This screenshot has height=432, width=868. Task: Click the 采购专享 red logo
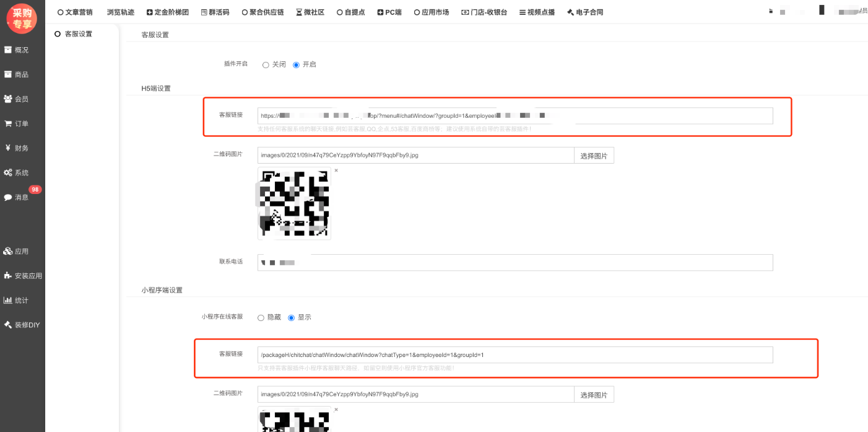coord(22,18)
